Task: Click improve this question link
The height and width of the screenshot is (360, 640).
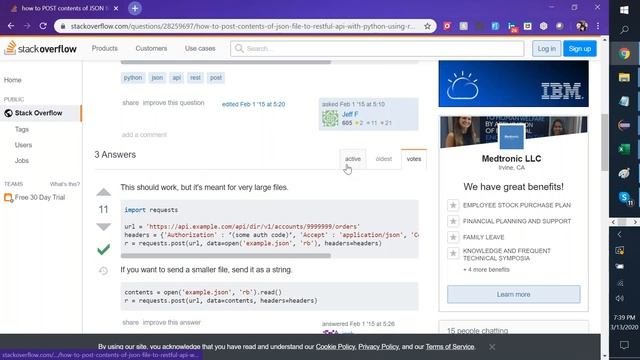Action: pos(173,103)
